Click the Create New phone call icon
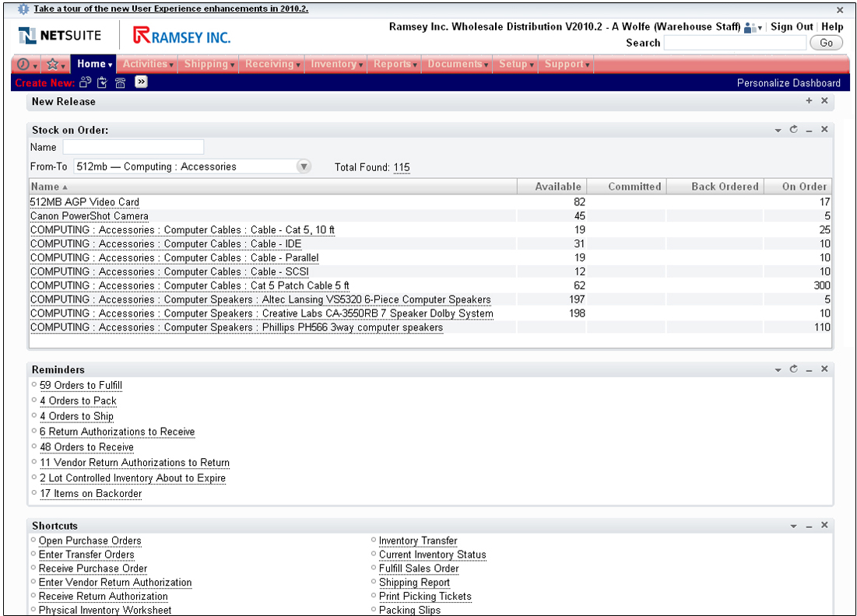This screenshot has height=616, width=857. [120, 82]
